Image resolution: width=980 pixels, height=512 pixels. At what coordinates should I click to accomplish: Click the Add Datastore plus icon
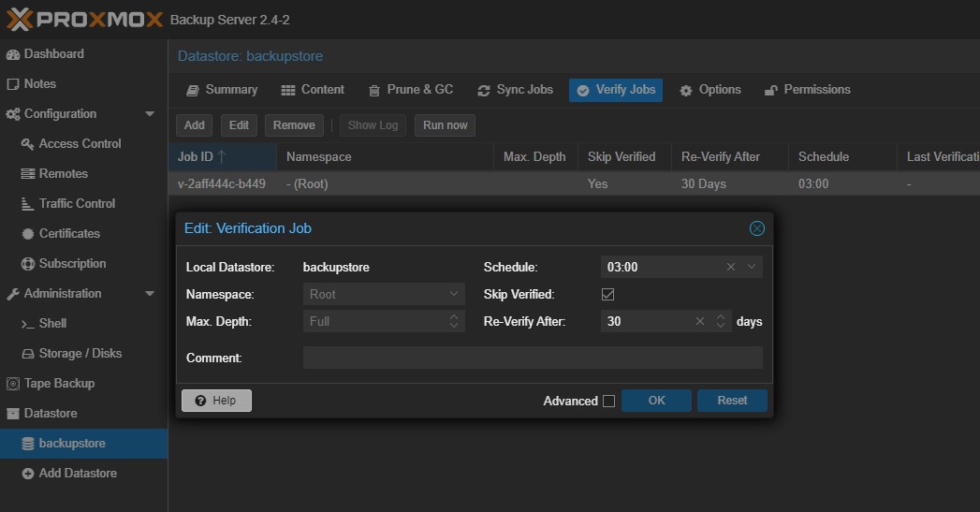pyautogui.click(x=28, y=474)
